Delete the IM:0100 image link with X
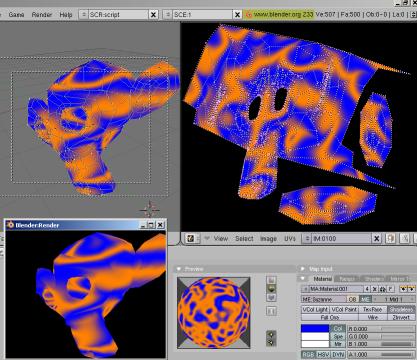The image size is (417, 360). pos(376,238)
